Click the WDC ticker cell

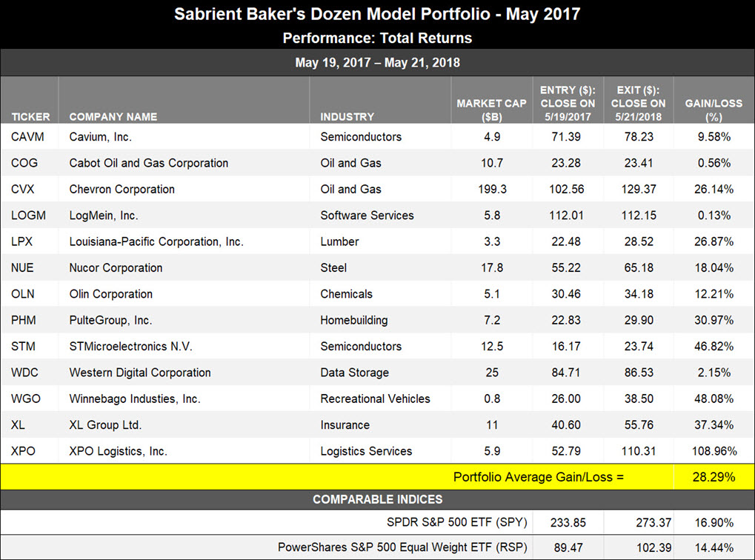coord(24,372)
